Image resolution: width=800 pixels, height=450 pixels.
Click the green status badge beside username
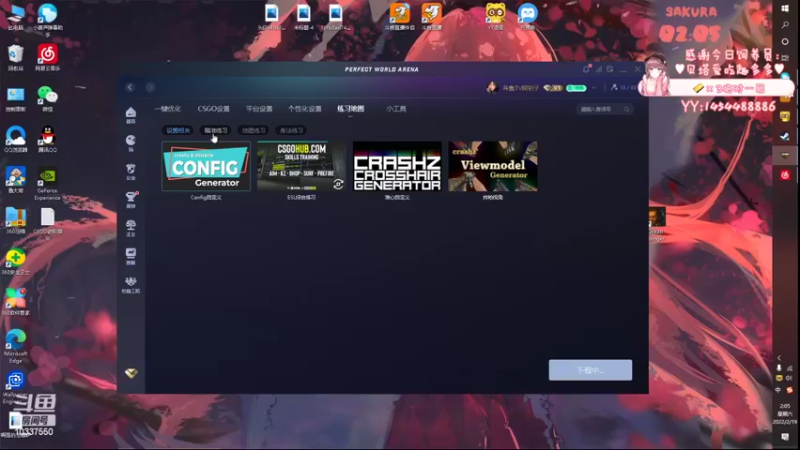click(x=576, y=88)
